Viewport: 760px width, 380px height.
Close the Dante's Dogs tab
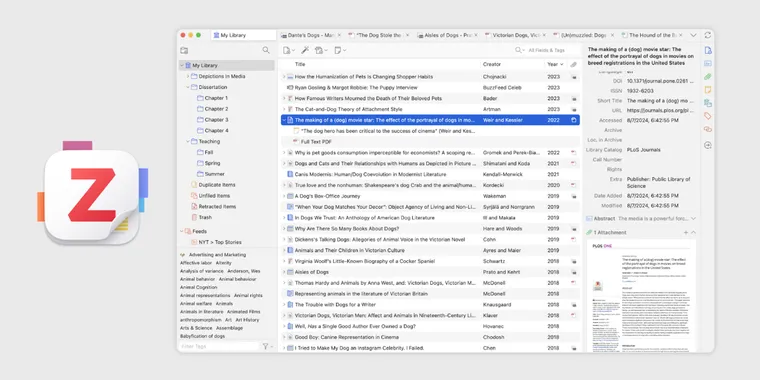pos(339,35)
